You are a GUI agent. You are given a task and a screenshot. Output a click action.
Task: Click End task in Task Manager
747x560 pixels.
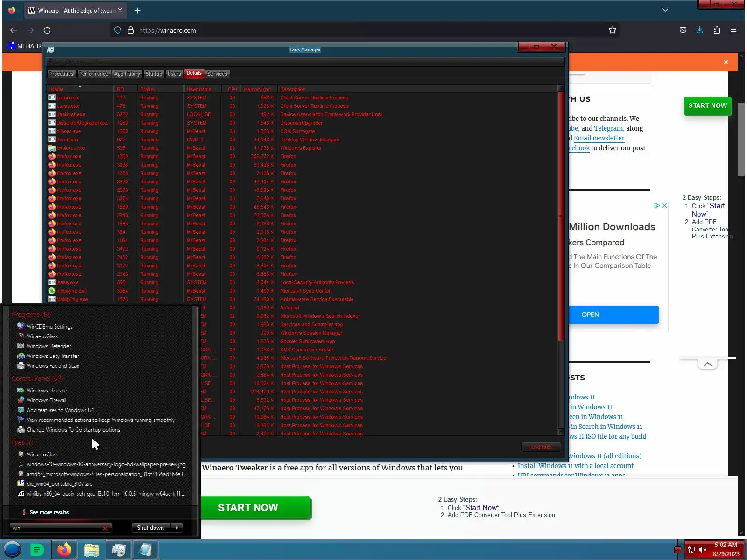pyautogui.click(x=541, y=447)
